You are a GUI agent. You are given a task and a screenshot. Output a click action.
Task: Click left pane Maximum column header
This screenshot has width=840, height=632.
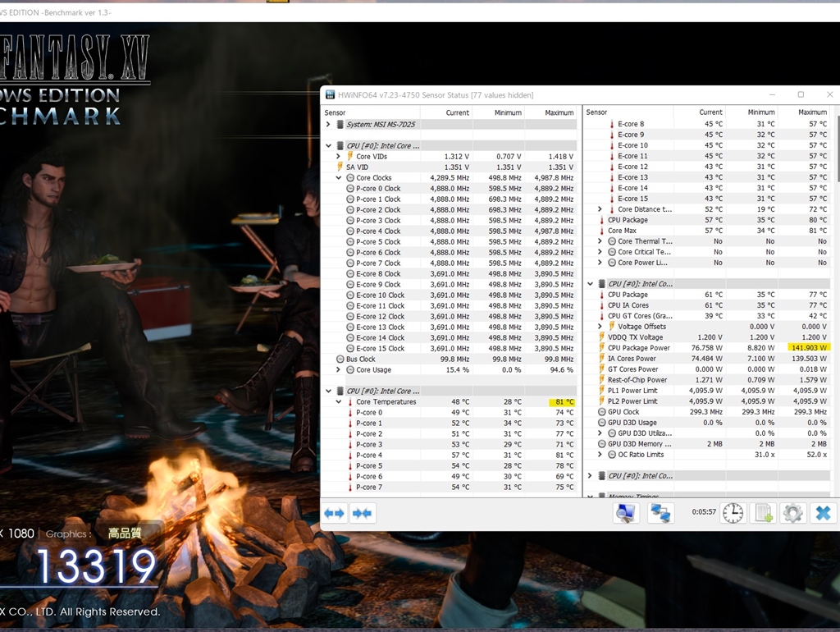click(x=550, y=112)
